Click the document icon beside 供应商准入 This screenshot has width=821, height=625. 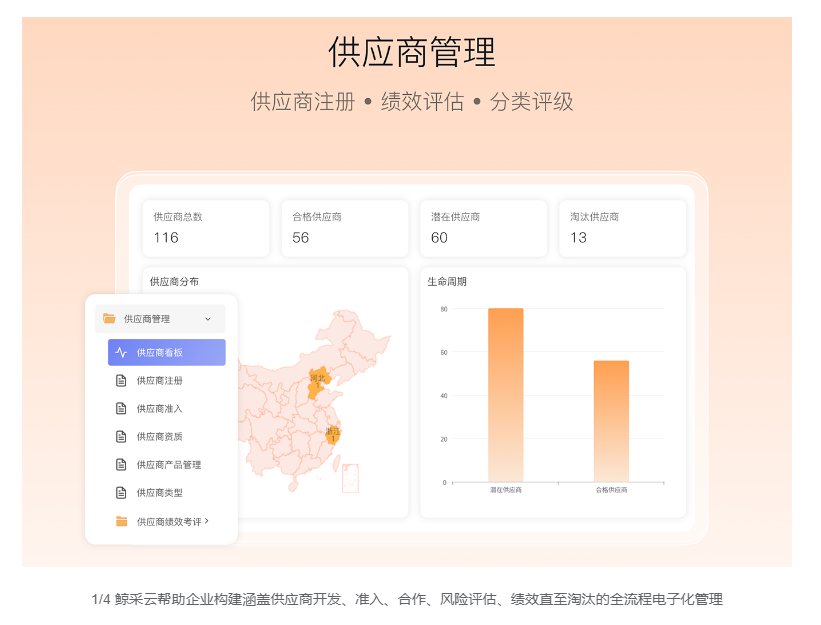121,408
